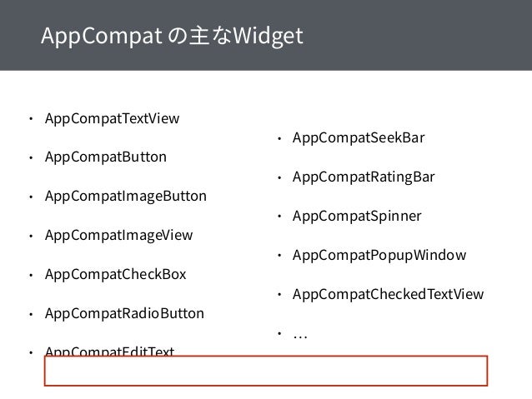Select the AppCompatSeekBar list item

[359, 138]
